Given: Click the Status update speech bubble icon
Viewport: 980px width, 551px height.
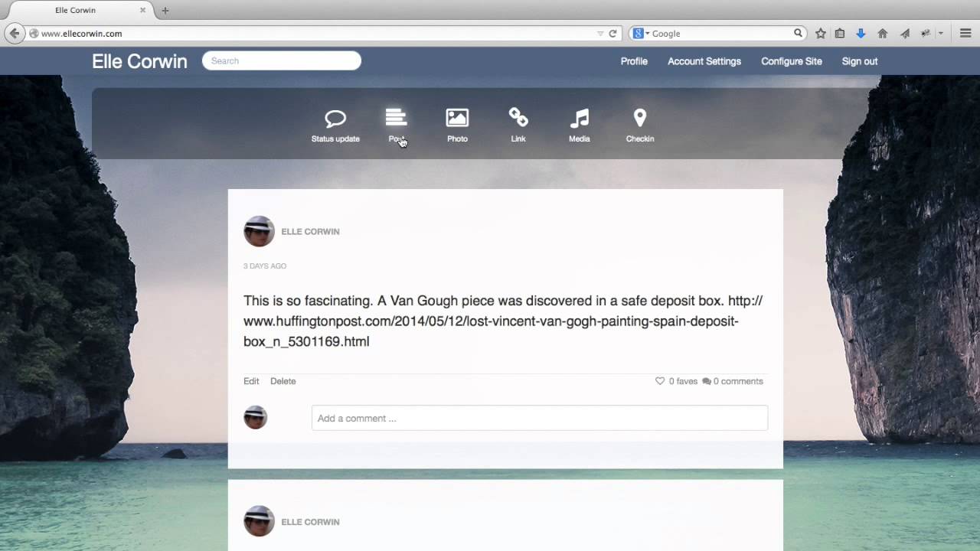Looking at the screenshot, I should 335,119.
